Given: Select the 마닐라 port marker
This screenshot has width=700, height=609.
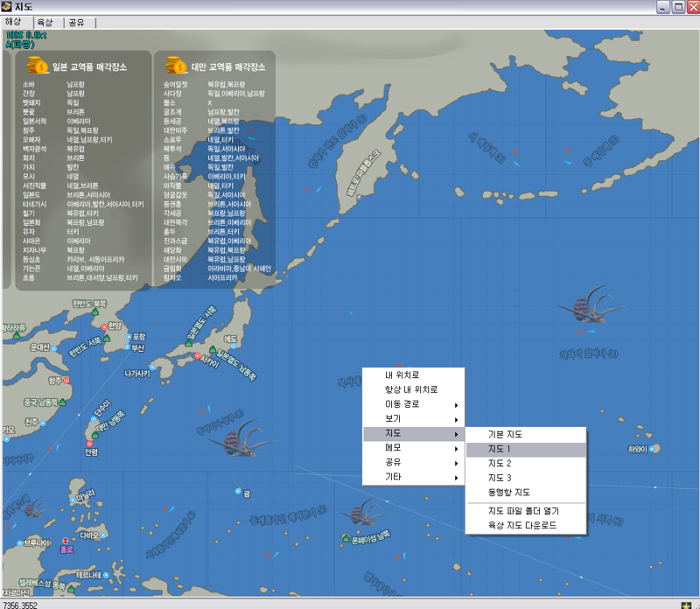Looking at the screenshot, I should pyautogui.click(x=73, y=500).
